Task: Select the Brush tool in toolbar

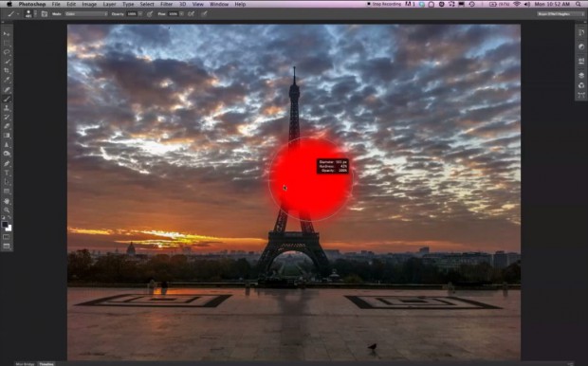Action: pos(7,99)
